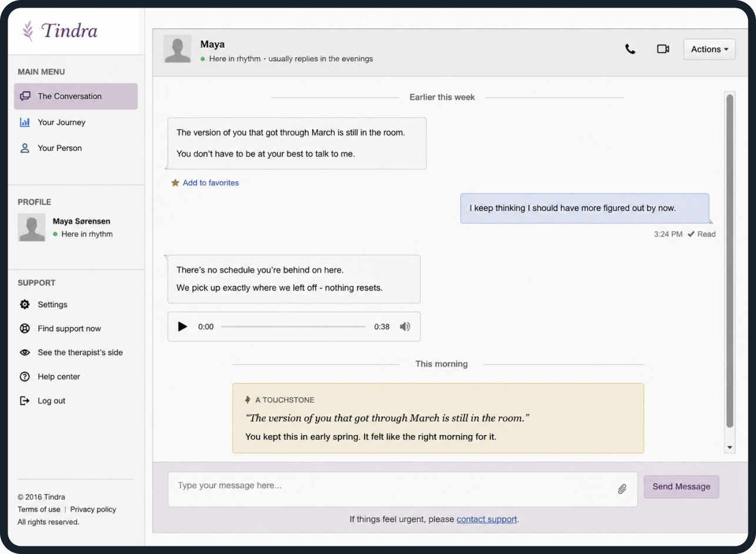Click the 3:24 PM timestamp

coord(668,234)
